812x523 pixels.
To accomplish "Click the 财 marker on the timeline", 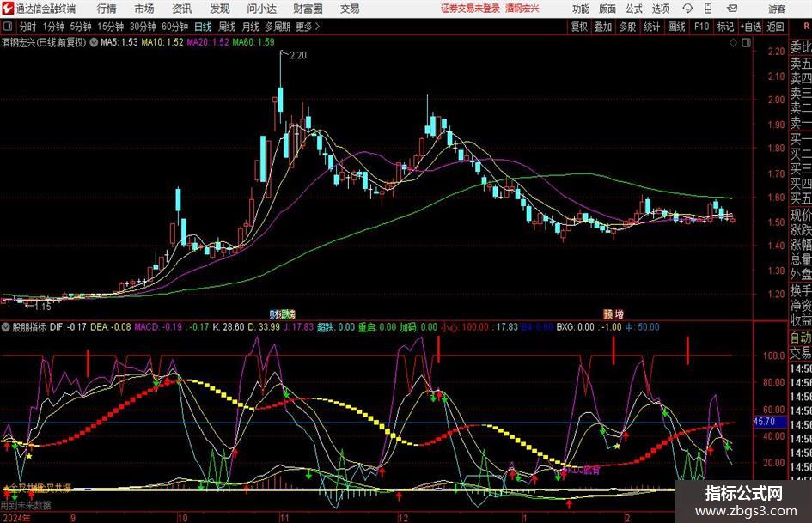I will point(273,313).
